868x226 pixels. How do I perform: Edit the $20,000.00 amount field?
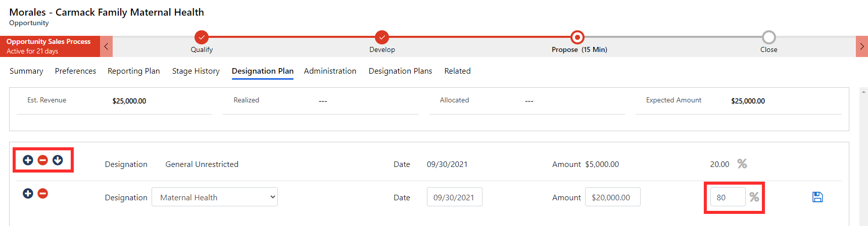tap(613, 197)
